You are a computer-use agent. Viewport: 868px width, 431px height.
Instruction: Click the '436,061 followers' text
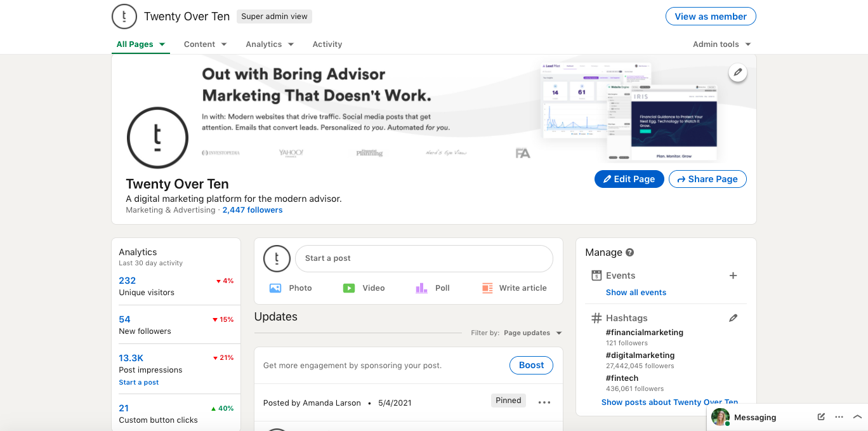(x=635, y=389)
